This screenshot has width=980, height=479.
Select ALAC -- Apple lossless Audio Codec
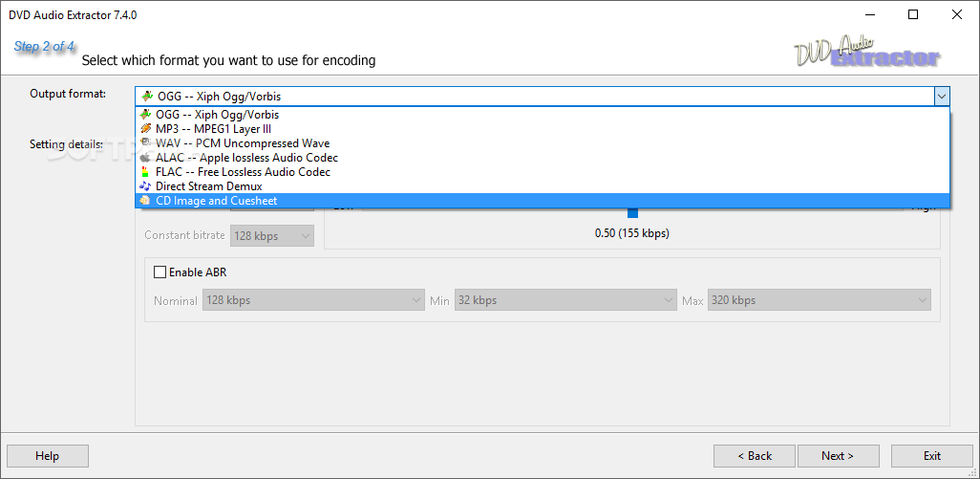(543, 158)
